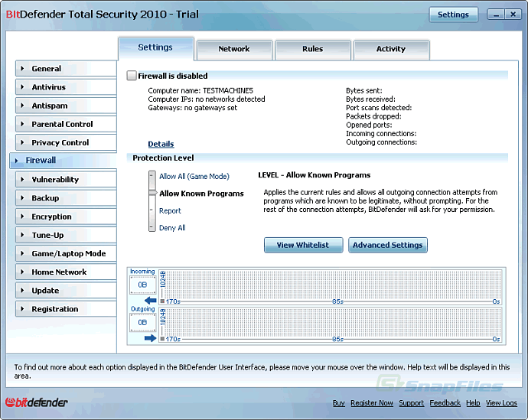Open the Vulnerability sidebar section
This screenshot has height=420, width=528.
pyautogui.click(x=65, y=180)
